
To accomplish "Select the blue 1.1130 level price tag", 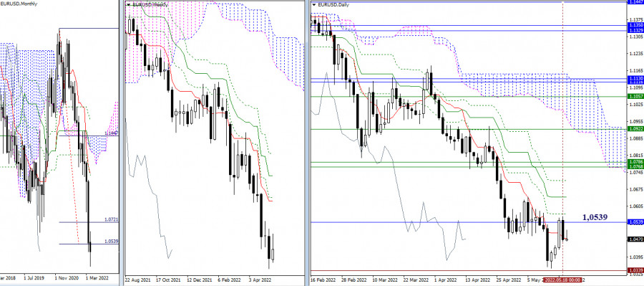I will click(x=635, y=79).
